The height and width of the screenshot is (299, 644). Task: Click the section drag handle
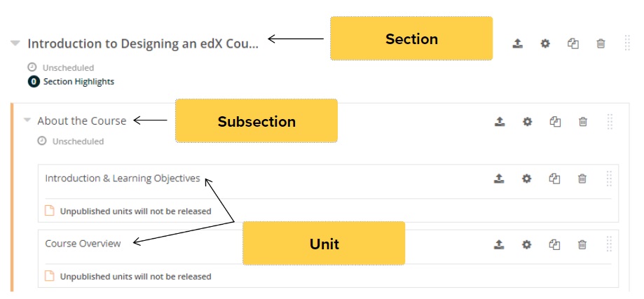click(627, 43)
